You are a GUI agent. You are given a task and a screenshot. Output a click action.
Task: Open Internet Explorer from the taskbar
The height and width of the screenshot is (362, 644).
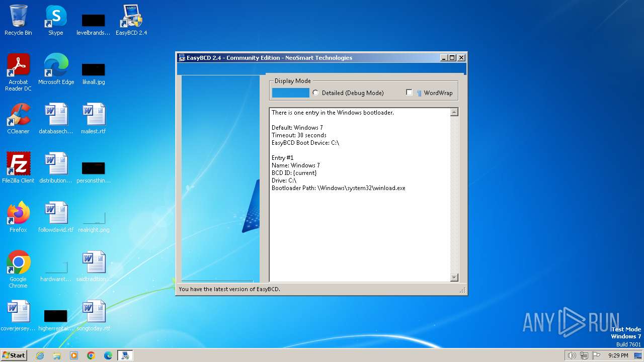pyautogui.click(x=40, y=355)
